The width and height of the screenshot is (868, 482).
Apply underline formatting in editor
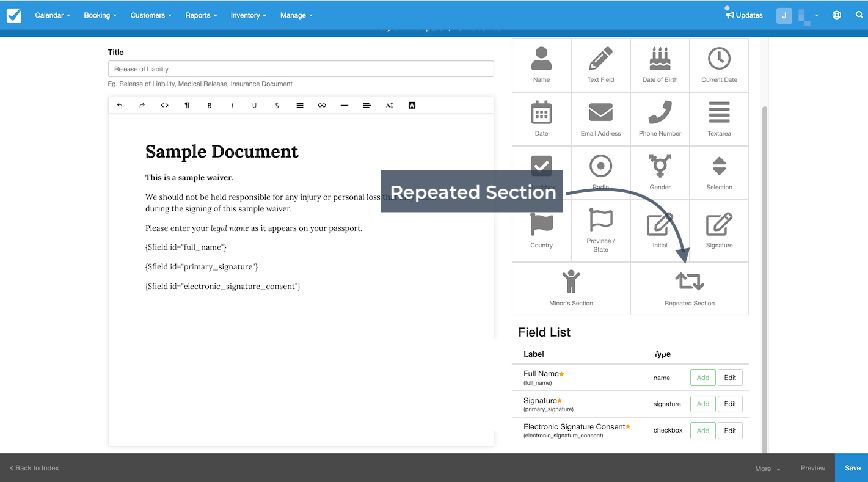(x=255, y=106)
